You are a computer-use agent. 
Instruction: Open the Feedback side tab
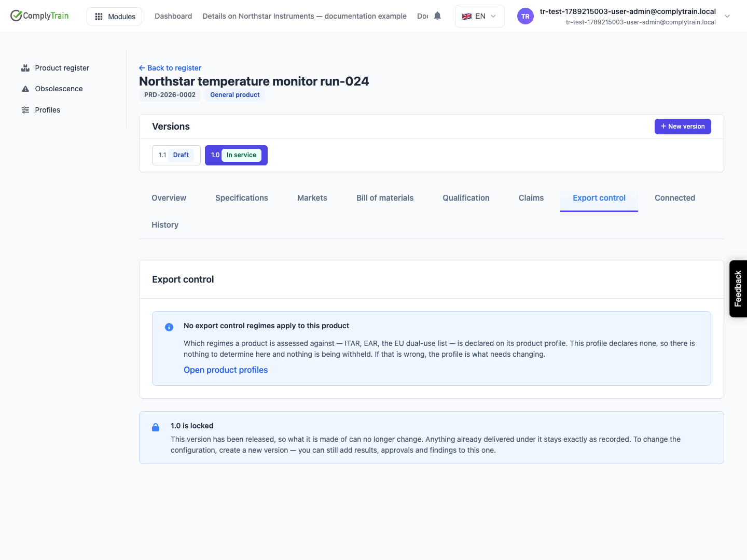(x=738, y=289)
